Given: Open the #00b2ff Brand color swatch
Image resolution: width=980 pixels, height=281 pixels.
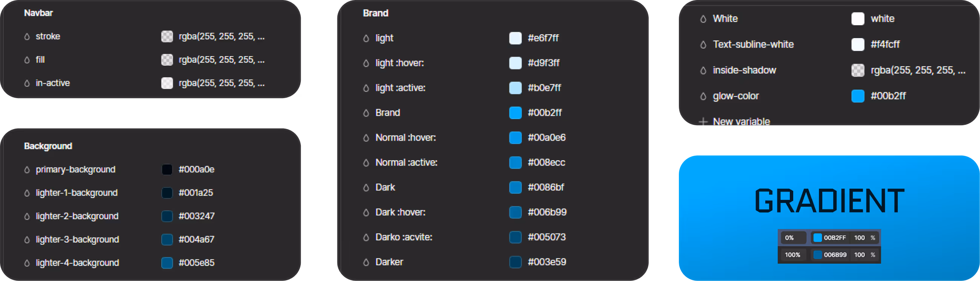Looking at the screenshot, I should [515, 113].
